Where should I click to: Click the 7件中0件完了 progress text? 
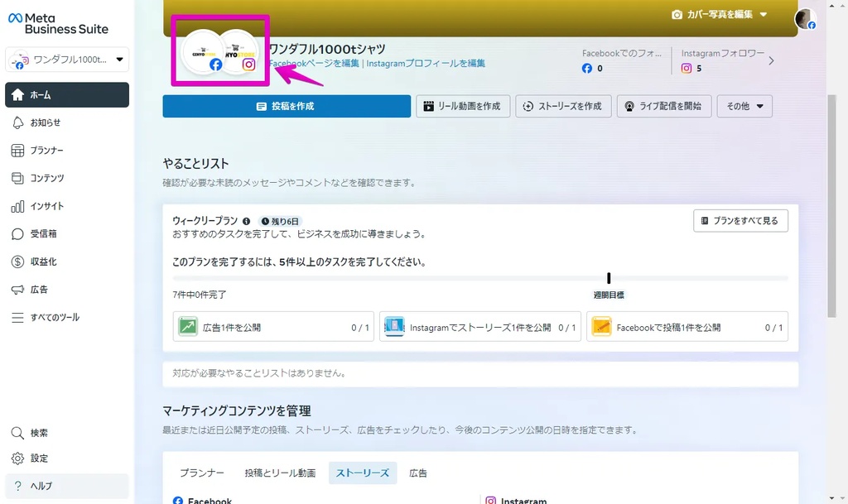(x=200, y=295)
